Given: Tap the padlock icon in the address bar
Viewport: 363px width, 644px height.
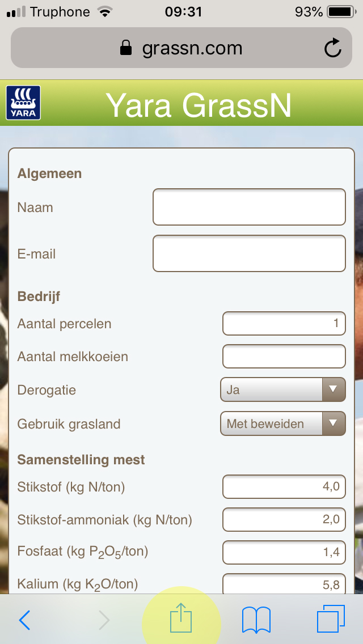Looking at the screenshot, I should click(x=126, y=48).
